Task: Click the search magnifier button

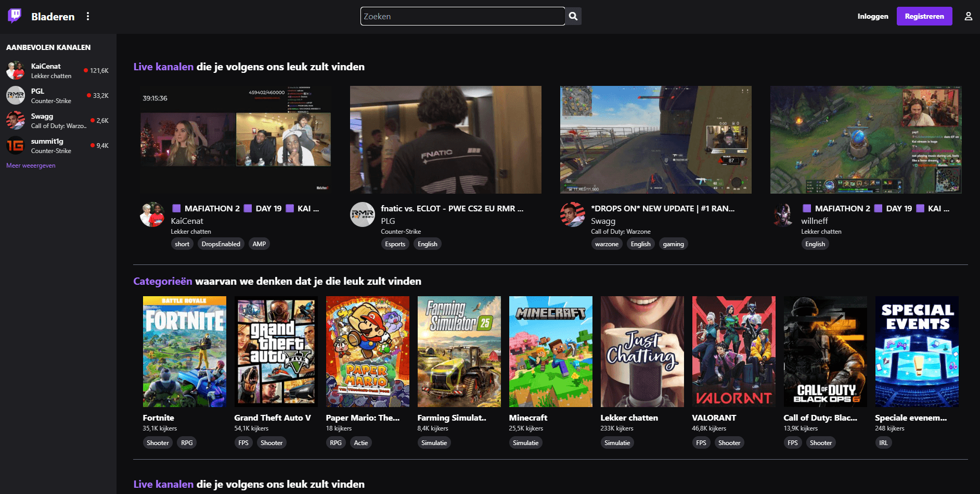Action: pyautogui.click(x=573, y=16)
